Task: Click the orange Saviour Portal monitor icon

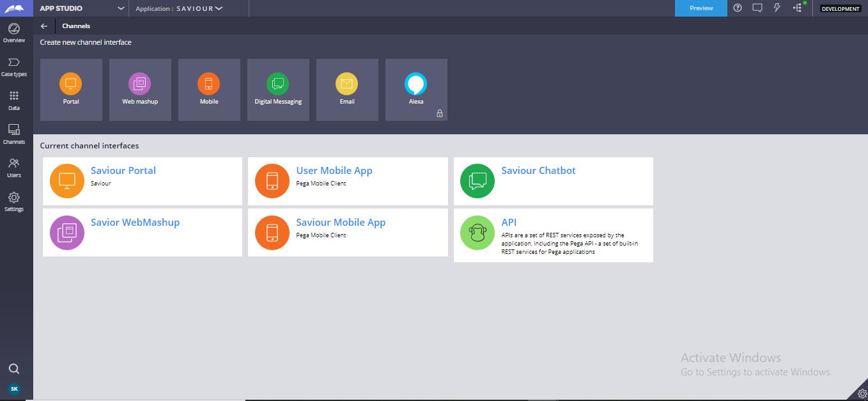Action: pyautogui.click(x=67, y=181)
